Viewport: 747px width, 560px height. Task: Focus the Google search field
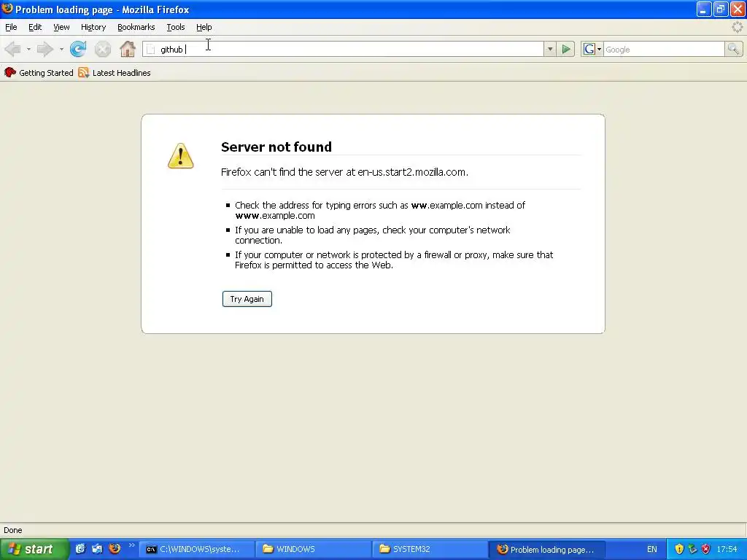[664, 50]
